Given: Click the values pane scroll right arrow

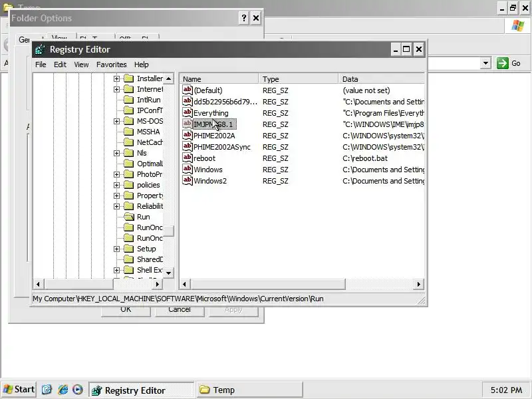Looking at the screenshot, I should tap(419, 284).
